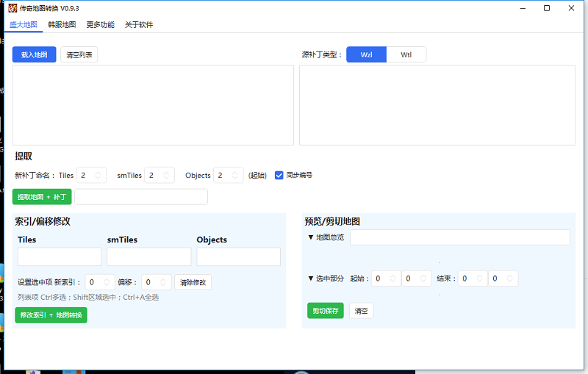This screenshot has height=374, width=588.
Task: Click the green 提取地图 + 补丁 button
Action: coord(42,197)
